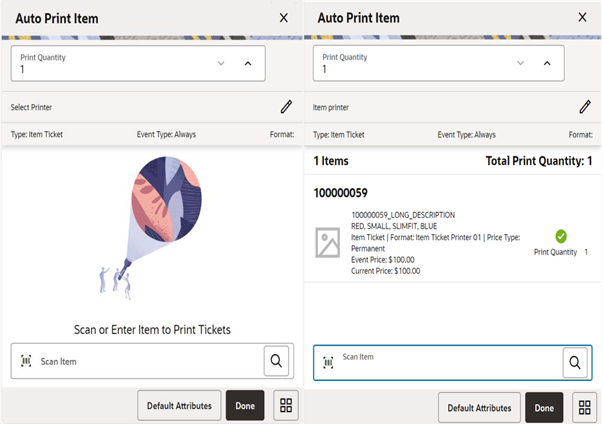Click pencil edit icon beside Select Printer
This screenshot has height=424, width=603.
[x=286, y=106]
